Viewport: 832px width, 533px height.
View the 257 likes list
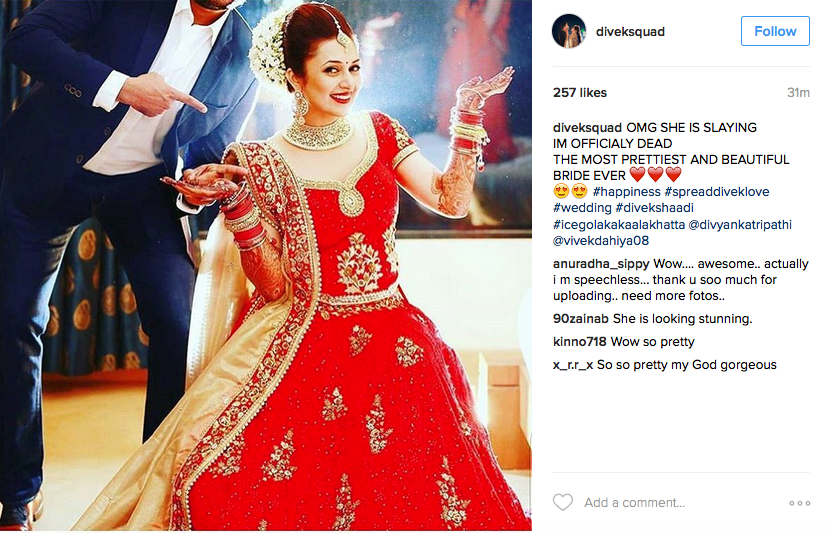click(x=580, y=93)
